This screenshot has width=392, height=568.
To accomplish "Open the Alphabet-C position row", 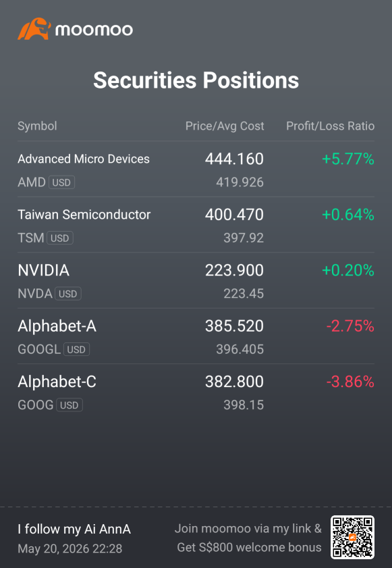I will pyautogui.click(x=196, y=392).
